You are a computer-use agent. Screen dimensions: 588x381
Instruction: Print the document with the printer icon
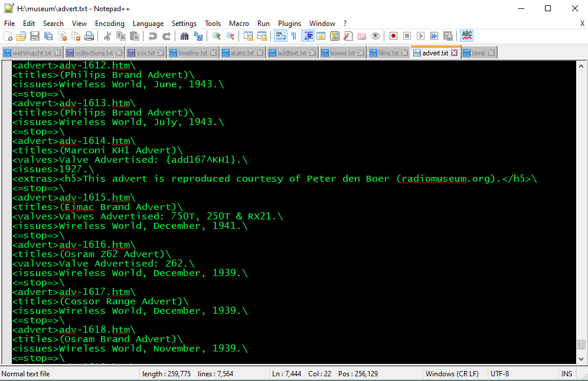89,36
